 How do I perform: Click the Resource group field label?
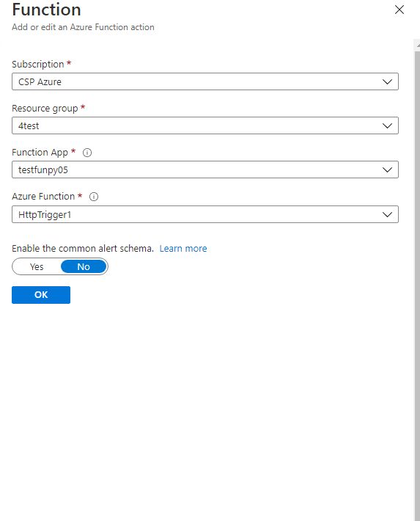click(x=45, y=109)
